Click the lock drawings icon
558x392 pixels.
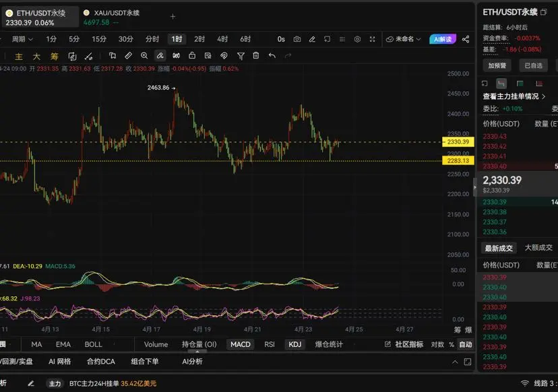[192, 55]
